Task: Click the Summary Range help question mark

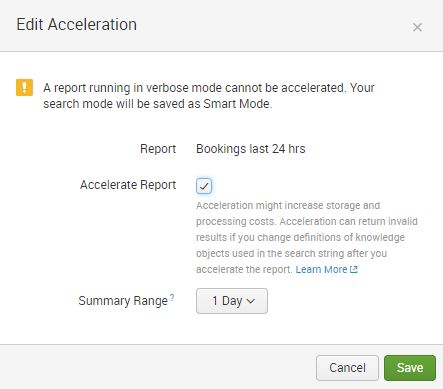Action: [x=172, y=297]
